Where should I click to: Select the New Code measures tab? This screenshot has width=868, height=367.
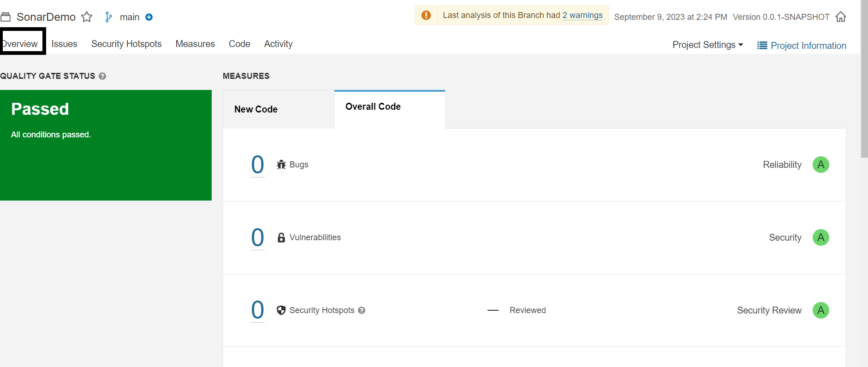click(279, 109)
